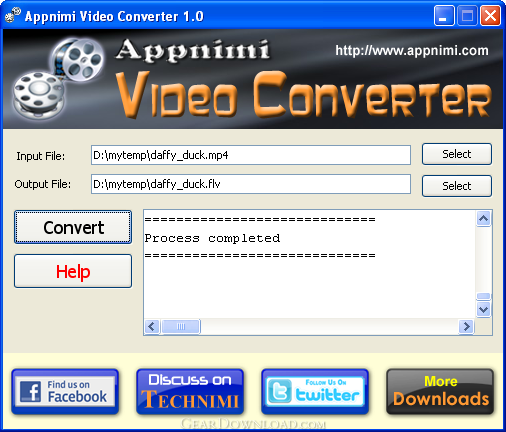Screen dimensions: 506x432
Task: Click the log scroll right arrow
Action: point(466,326)
